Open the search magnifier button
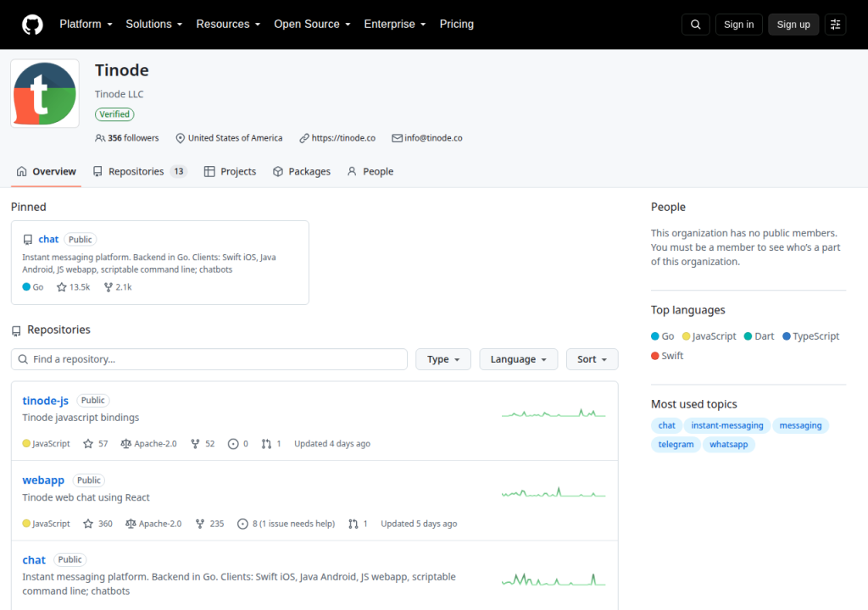The height and width of the screenshot is (610, 868). [x=695, y=25]
